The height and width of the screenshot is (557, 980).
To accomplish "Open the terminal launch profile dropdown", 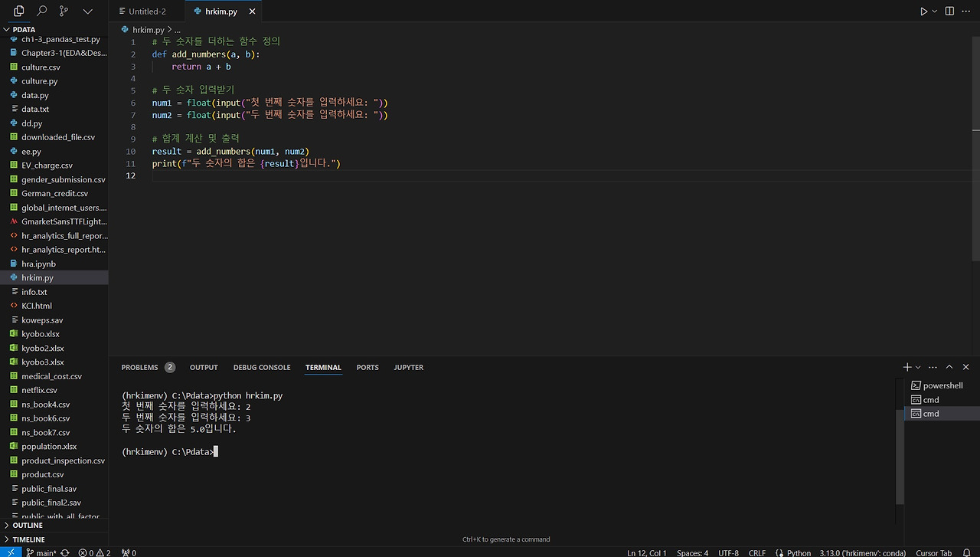I will [x=918, y=368].
